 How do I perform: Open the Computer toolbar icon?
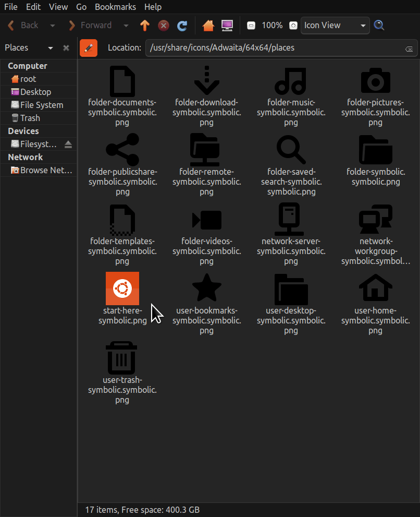[x=227, y=26]
